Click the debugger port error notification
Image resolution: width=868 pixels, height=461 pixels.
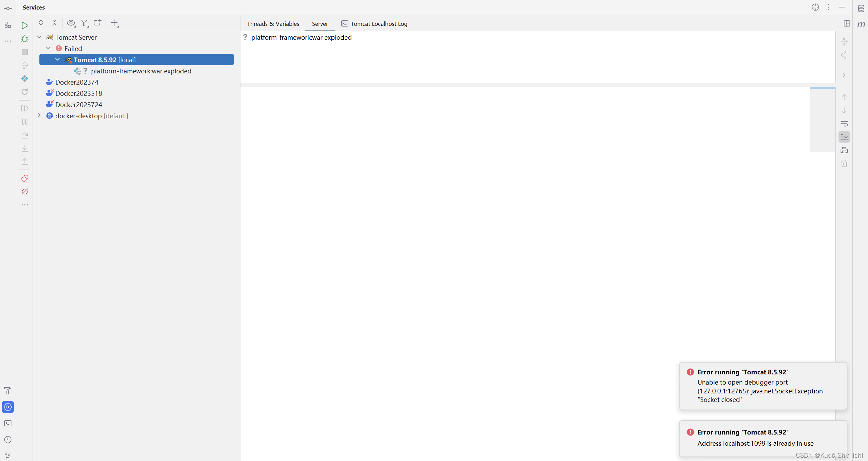(763, 386)
